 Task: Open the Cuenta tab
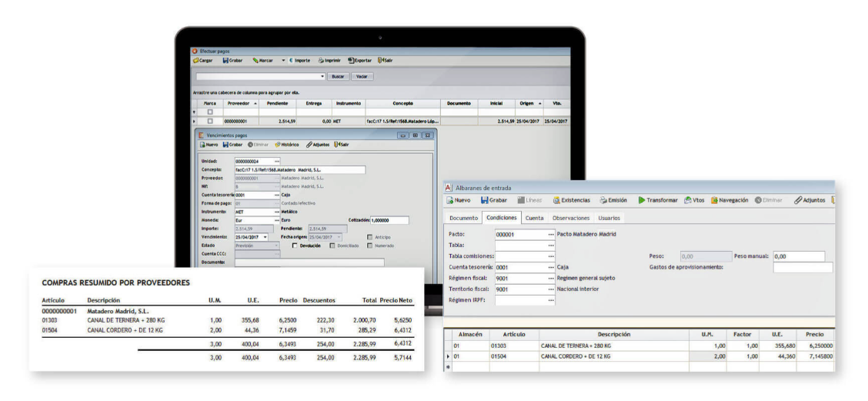coord(534,218)
